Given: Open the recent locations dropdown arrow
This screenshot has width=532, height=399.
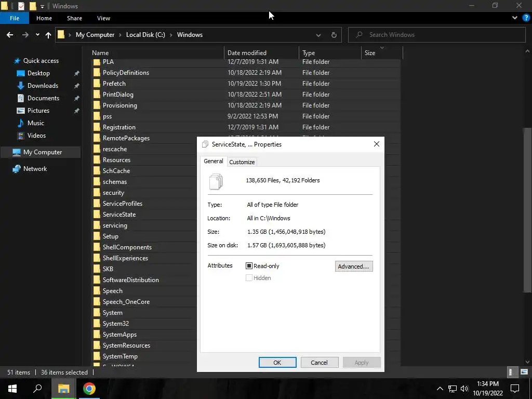Looking at the screenshot, I should 37,35.
